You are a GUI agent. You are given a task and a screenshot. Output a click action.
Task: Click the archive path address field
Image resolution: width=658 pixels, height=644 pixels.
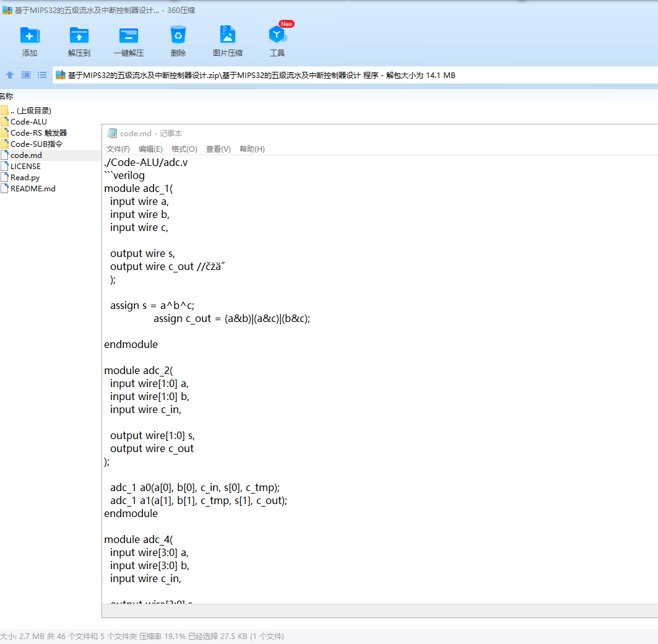click(x=355, y=75)
